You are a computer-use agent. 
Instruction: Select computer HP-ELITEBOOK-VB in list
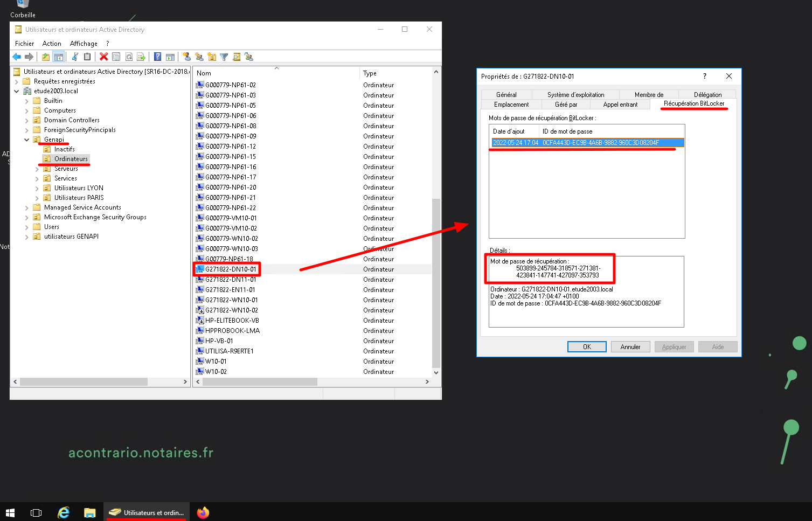click(x=232, y=321)
